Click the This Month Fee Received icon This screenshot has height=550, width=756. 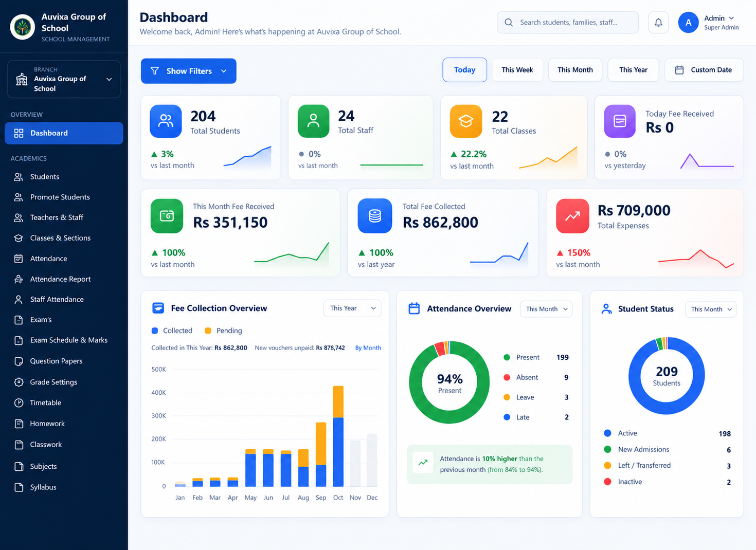pyautogui.click(x=167, y=216)
